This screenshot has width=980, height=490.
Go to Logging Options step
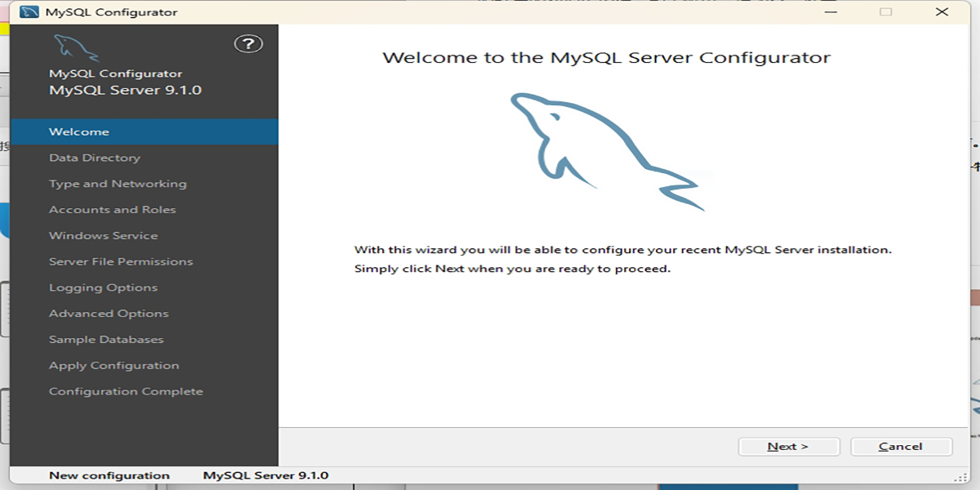coord(103,287)
